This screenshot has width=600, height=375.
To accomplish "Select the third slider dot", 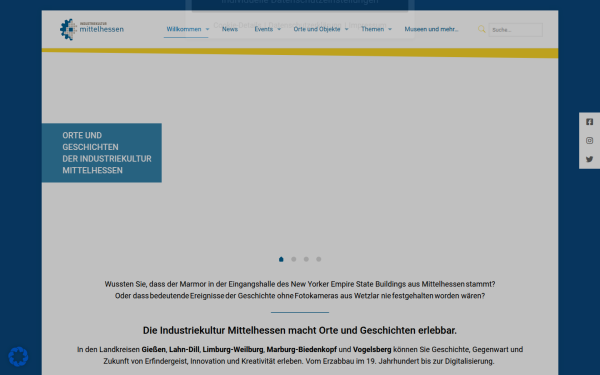I will point(306,259).
